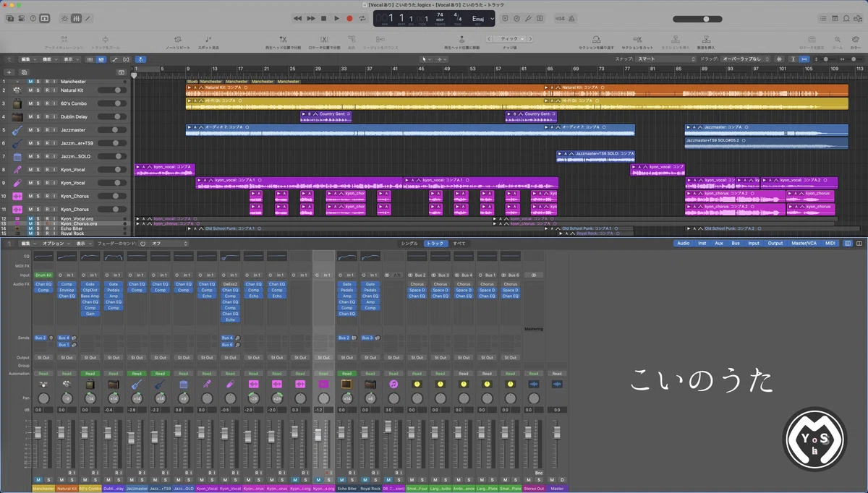Screen dimensions: 868x493
Task: Click the Quick Help question mark icon
Action: pyautogui.click(x=33, y=18)
